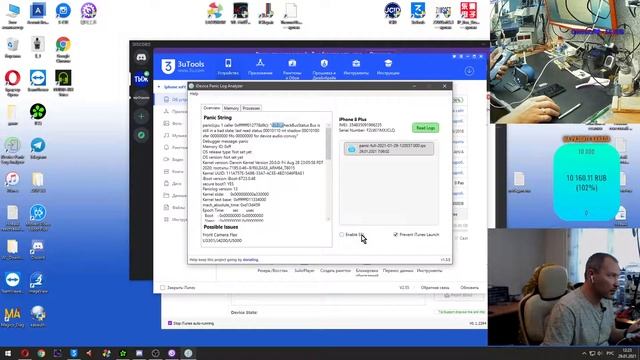The image size is (640, 360).
Task: Switch to the Memory tab
Action: 231,108
